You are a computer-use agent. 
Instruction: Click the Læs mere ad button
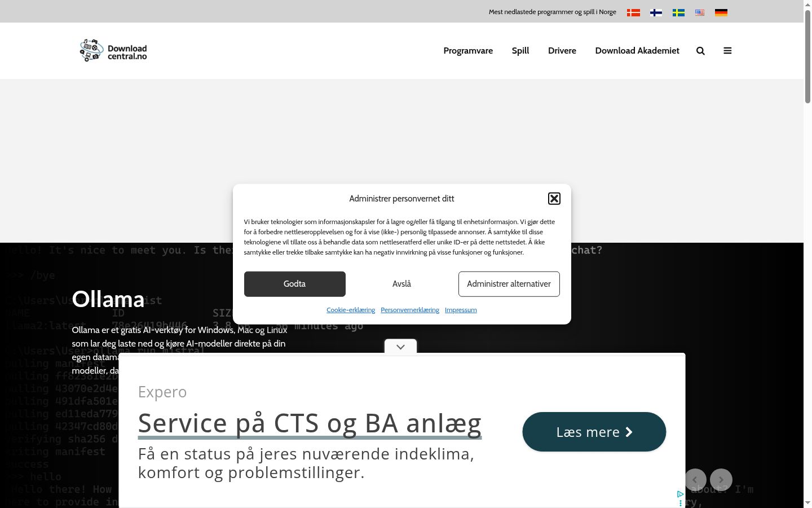coord(594,432)
